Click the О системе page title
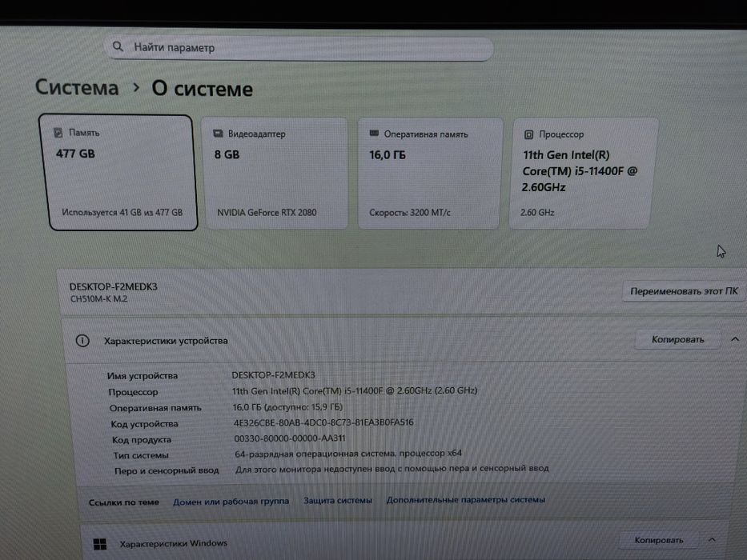 tap(202, 89)
